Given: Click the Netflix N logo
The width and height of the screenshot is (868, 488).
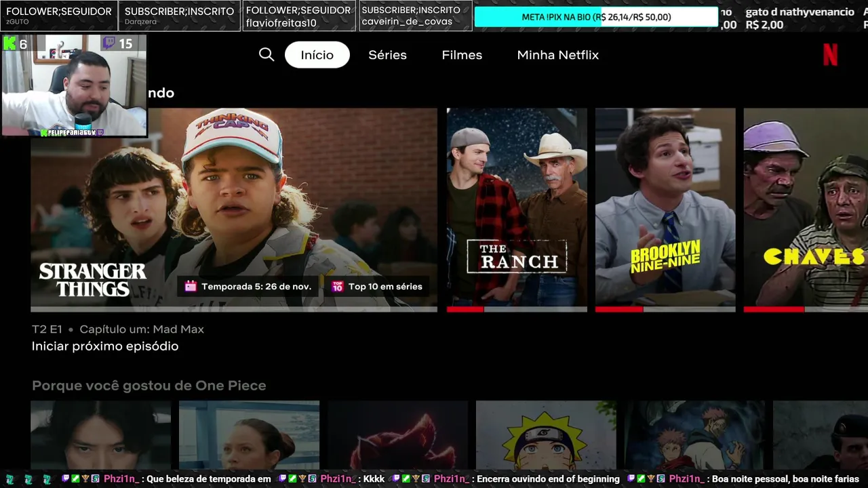Looking at the screenshot, I should [830, 54].
